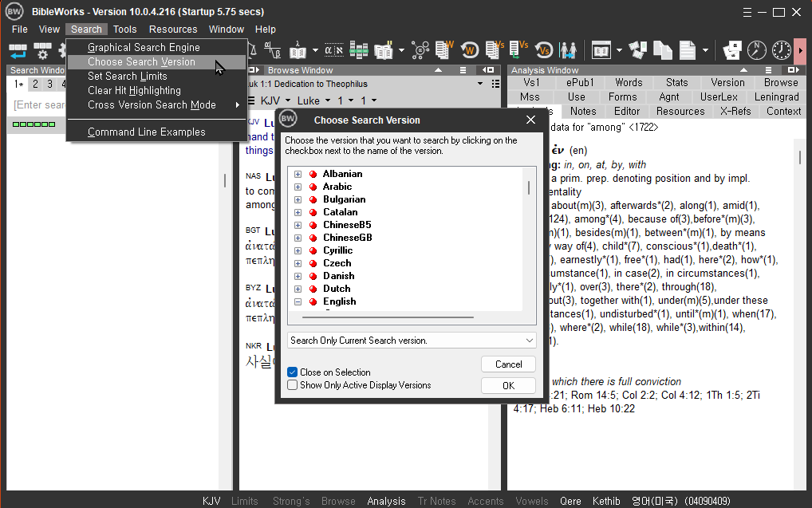Viewport: 812px width, 508px height.
Task: Click the Browse Window dock toggle icon
Action: (488, 70)
